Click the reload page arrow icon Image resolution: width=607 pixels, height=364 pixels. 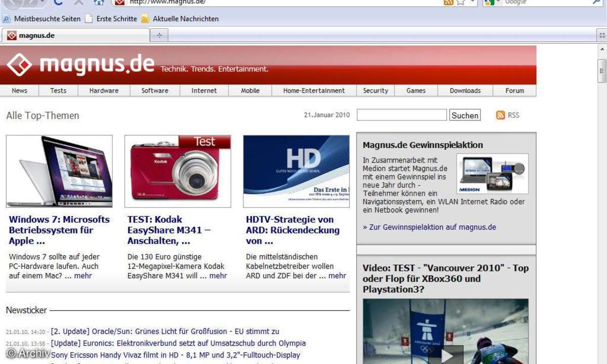[58, 2]
